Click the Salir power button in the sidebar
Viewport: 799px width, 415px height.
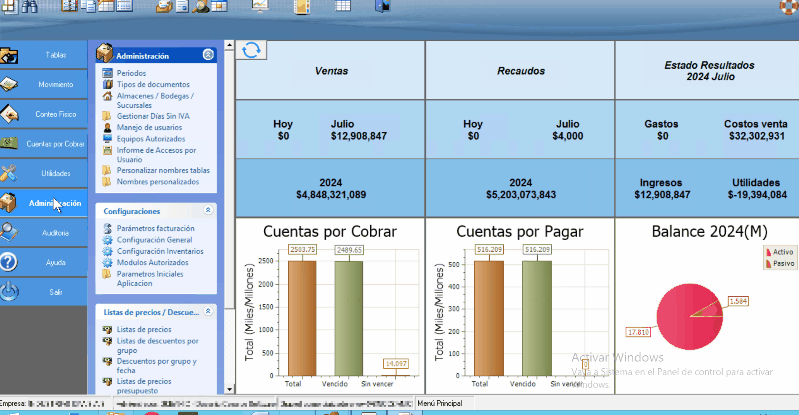click(55, 291)
